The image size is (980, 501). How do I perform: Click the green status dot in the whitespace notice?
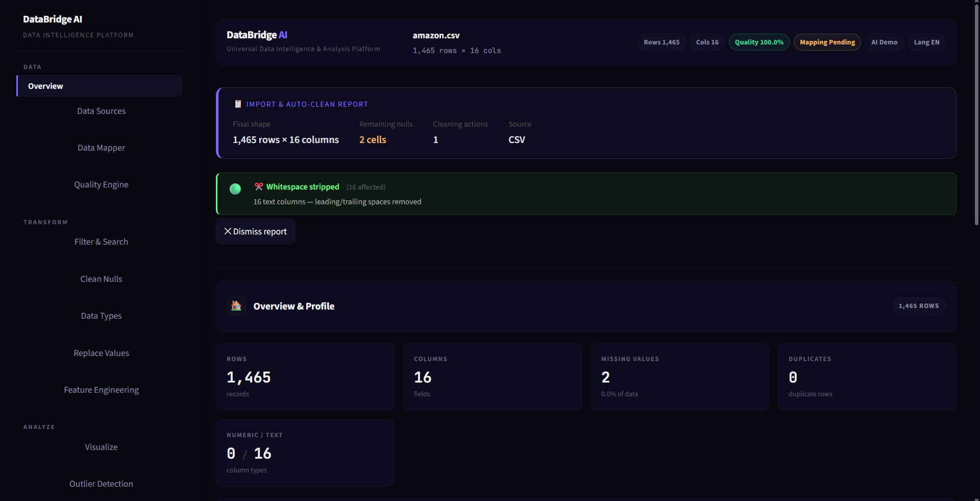[x=235, y=189]
